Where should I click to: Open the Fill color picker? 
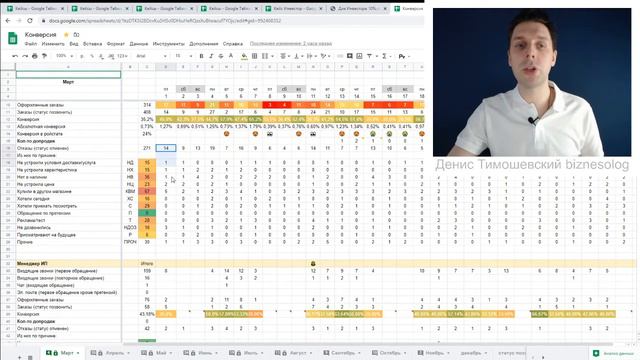coord(244,56)
